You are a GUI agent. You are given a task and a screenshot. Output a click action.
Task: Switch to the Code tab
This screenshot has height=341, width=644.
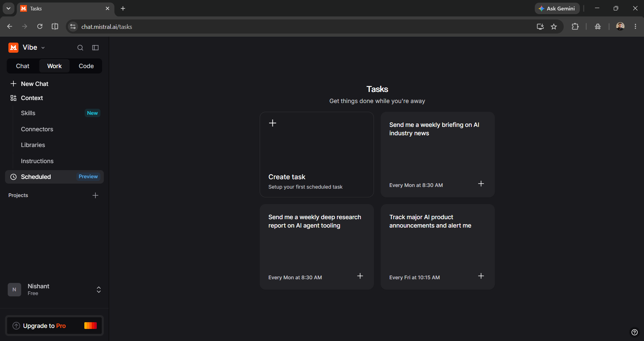(x=86, y=66)
